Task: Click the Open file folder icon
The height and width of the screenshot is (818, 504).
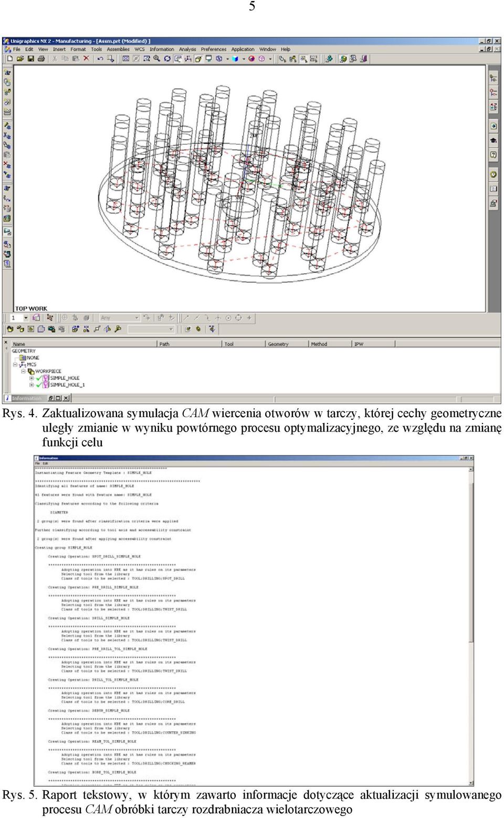Action: coord(20,59)
